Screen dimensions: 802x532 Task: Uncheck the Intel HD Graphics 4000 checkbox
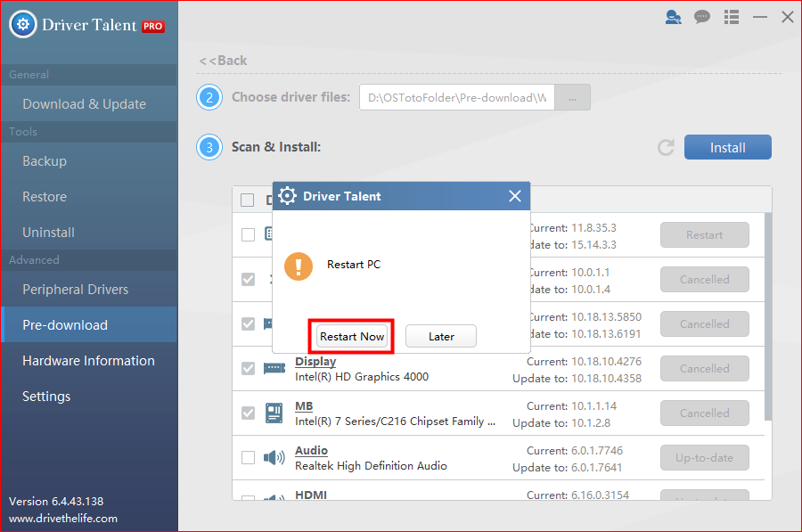[x=248, y=368]
